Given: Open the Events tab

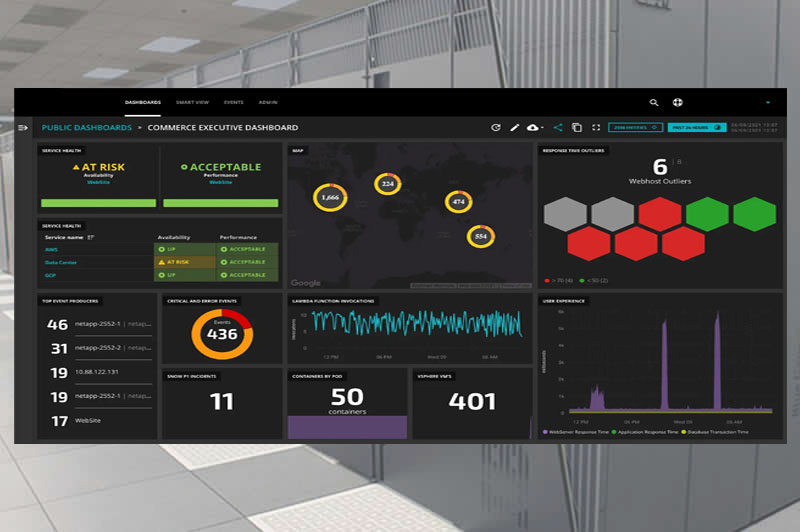Looking at the screenshot, I should coord(233,102).
